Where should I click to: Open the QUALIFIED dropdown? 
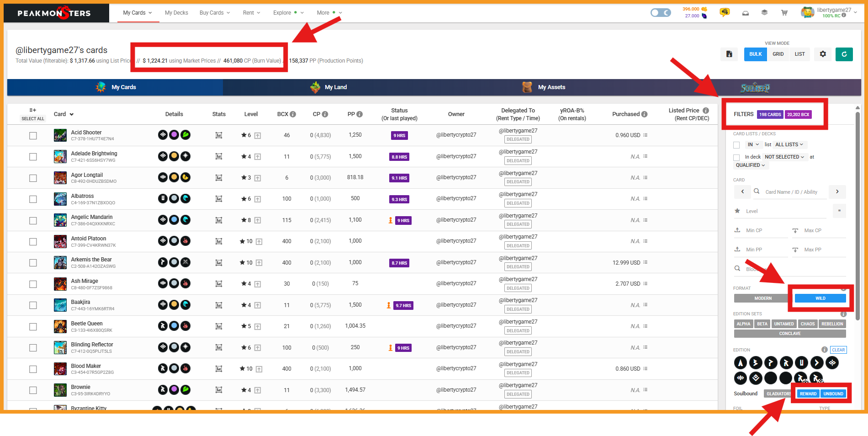[x=751, y=165]
